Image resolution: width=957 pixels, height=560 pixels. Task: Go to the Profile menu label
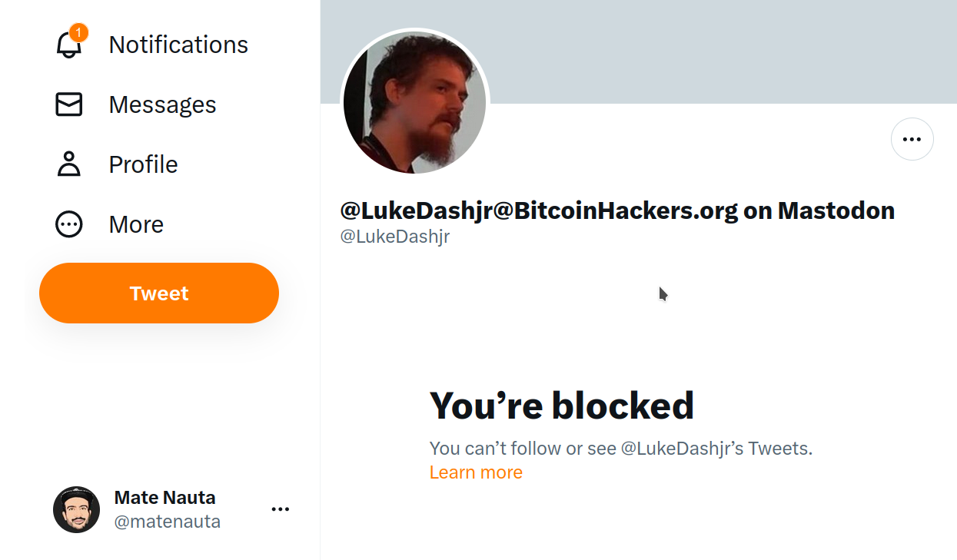pyautogui.click(x=143, y=164)
